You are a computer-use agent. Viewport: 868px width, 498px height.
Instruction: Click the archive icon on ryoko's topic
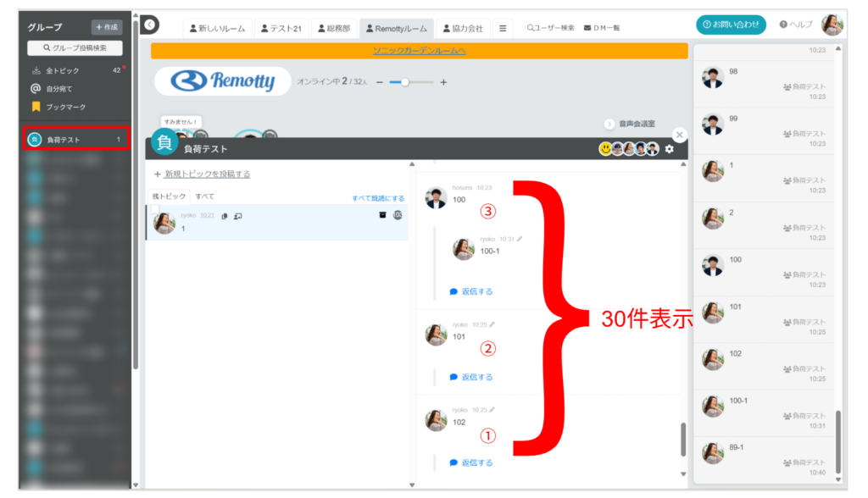pos(382,216)
